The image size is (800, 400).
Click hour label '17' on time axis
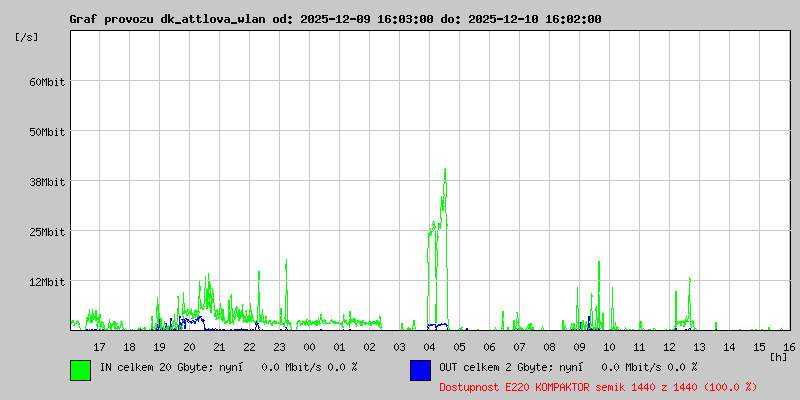point(99,347)
